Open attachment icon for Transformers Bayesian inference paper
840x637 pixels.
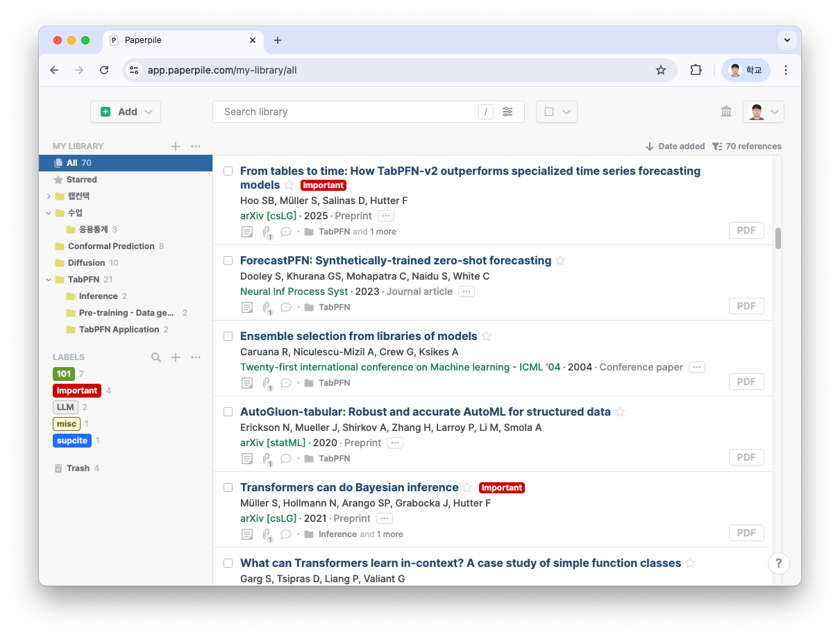pyautogui.click(x=267, y=534)
